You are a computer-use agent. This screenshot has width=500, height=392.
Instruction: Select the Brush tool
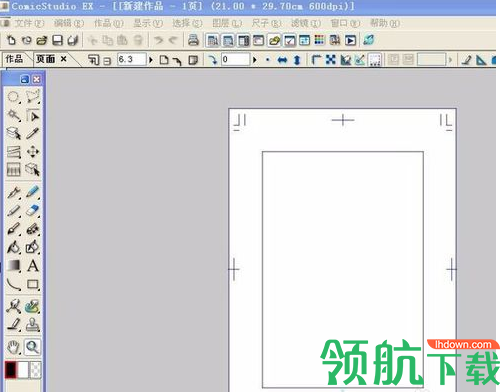pyautogui.click(x=14, y=229)
